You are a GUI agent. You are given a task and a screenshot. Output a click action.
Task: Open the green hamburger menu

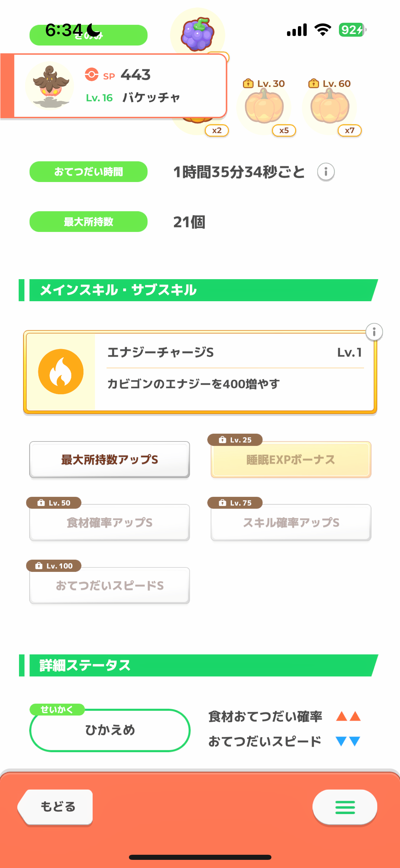point(345,807)
